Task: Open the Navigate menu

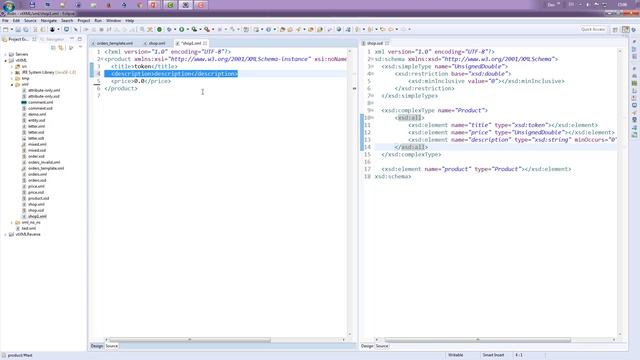Action: pos(49,20)
